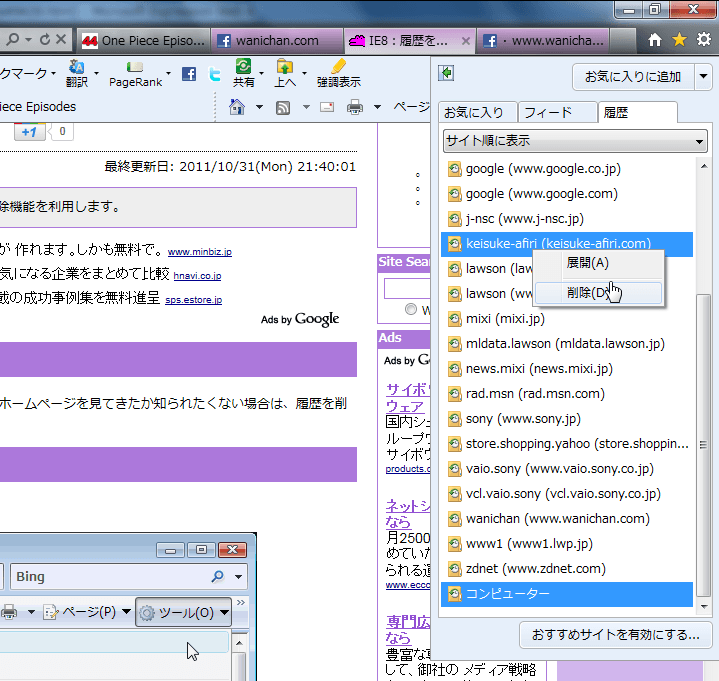Click the history list vertical scrollbar thumb
The width and height of the screenshot is (719, 681).
pos(703,445)
